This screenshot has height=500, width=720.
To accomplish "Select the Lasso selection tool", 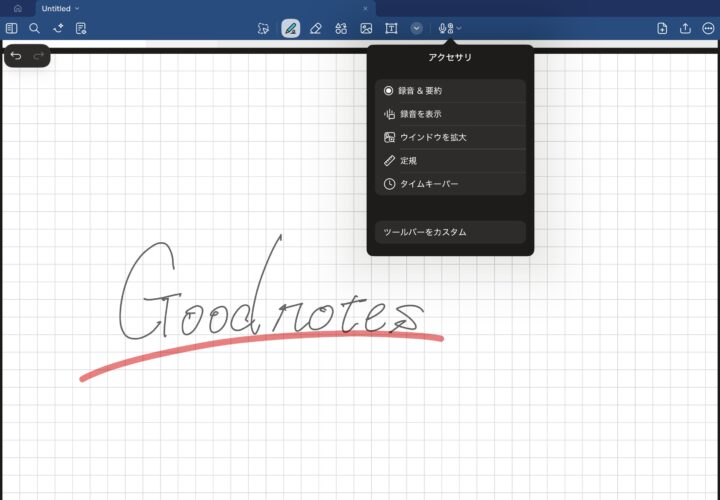I will [263, 28].
